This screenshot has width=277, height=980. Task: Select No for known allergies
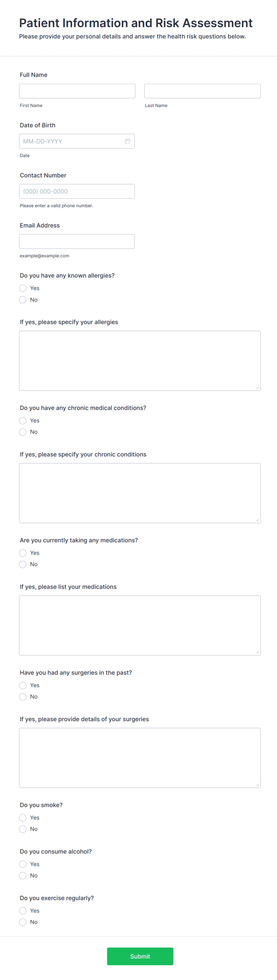(23, 299)
